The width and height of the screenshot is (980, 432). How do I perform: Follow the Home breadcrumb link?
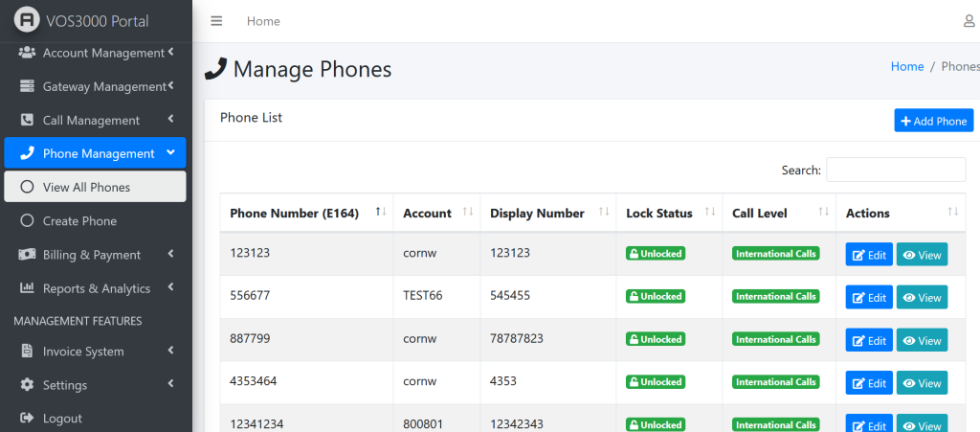click(907, 66)
